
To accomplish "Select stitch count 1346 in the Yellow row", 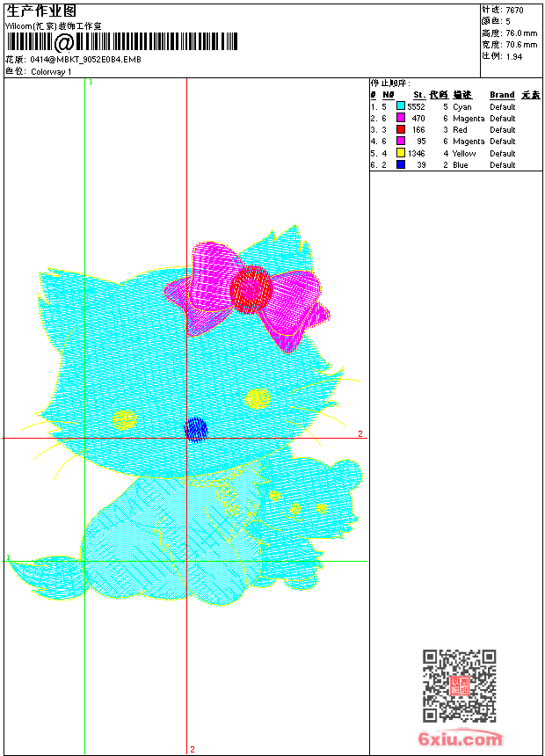I will coord(417,153).
